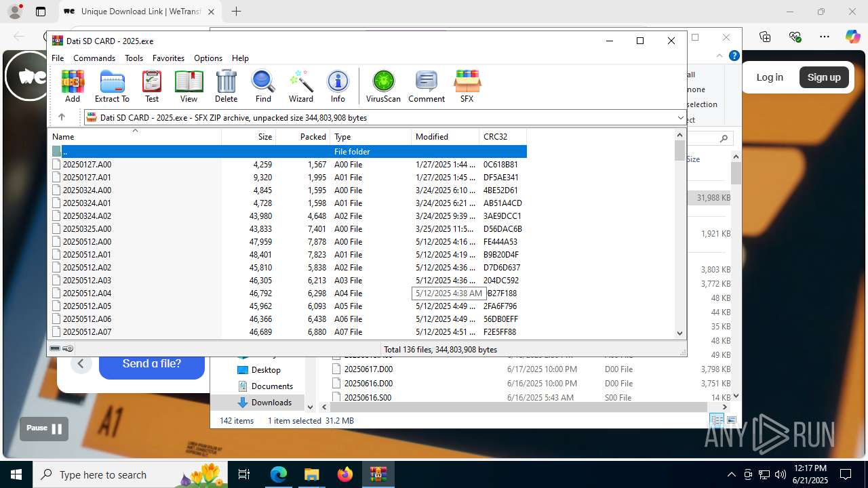This screenshot has height=488, width=868.
Task: Open the notification center icon
Action: point(846,474)
